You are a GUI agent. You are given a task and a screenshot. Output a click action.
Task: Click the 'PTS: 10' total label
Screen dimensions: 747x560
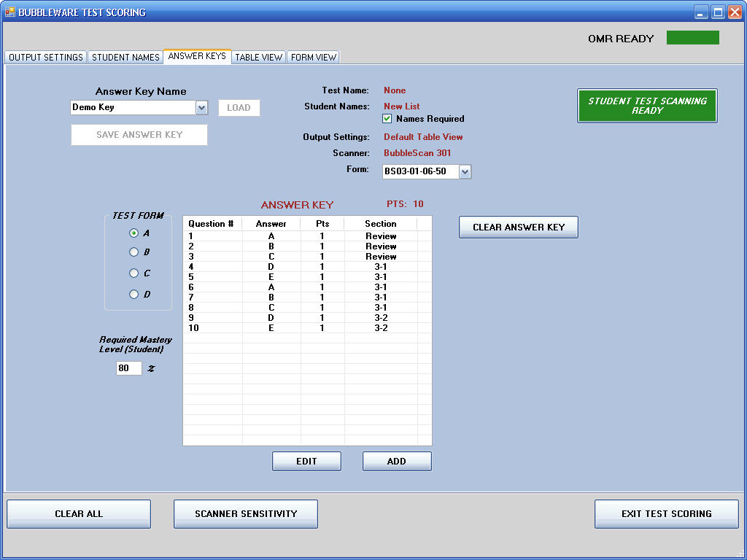[x=405, y=204]
